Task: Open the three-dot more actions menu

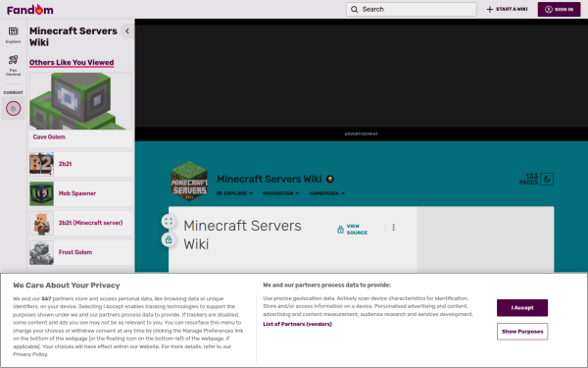Action: [x=393, y=228]
